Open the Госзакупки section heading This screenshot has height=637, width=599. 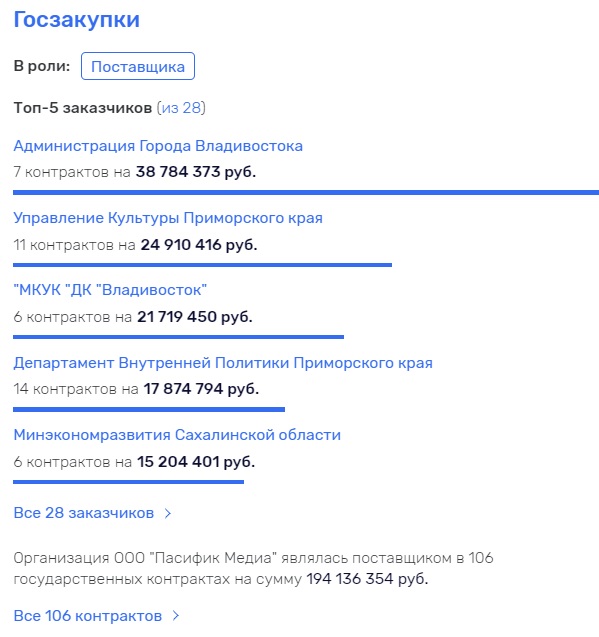76,20
